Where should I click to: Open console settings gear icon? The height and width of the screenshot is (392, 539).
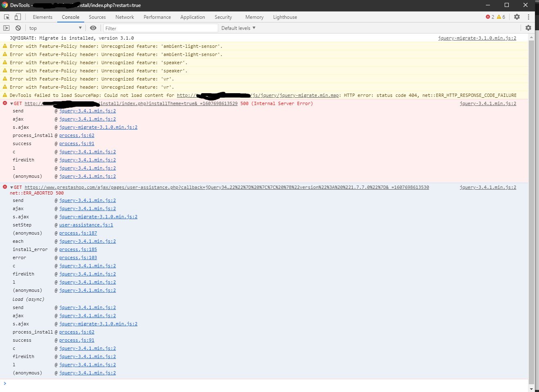pos(528,28)
